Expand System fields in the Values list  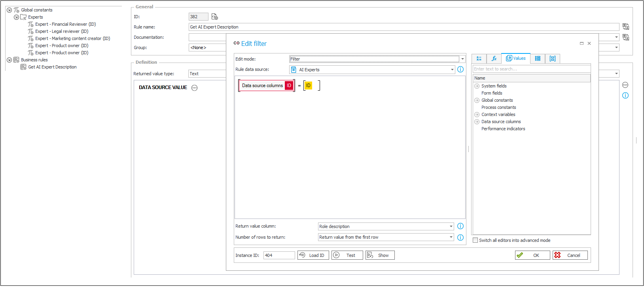[x=477, y=86]
